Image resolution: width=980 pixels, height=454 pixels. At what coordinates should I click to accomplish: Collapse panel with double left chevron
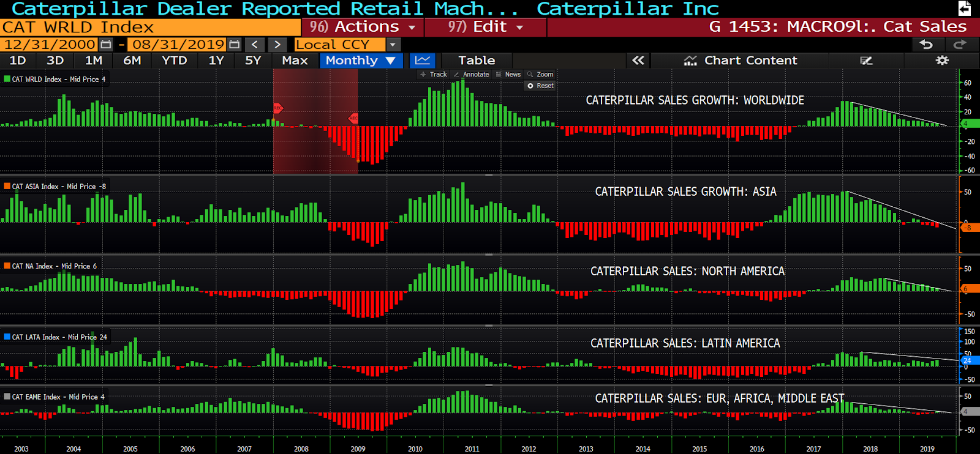pos(638,60)
